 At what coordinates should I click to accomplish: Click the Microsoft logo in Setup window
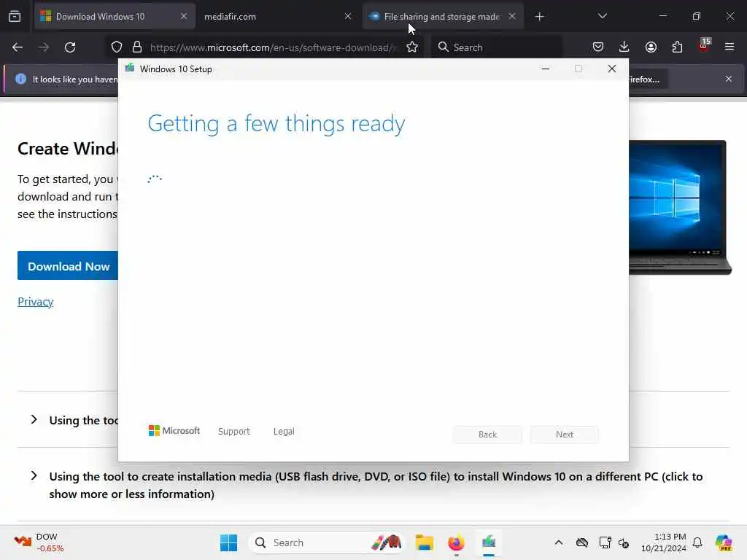(x=174, y=430)
